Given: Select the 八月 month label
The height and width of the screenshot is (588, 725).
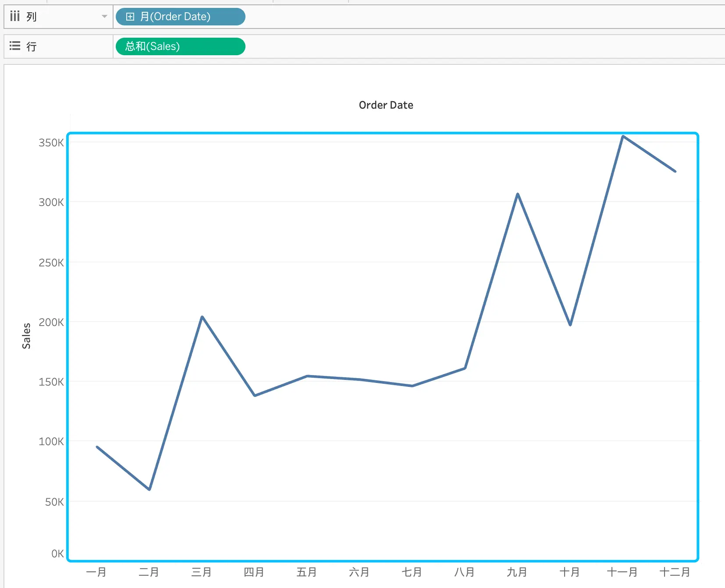Looking at the screenshot, I should (x=465, y=572).
